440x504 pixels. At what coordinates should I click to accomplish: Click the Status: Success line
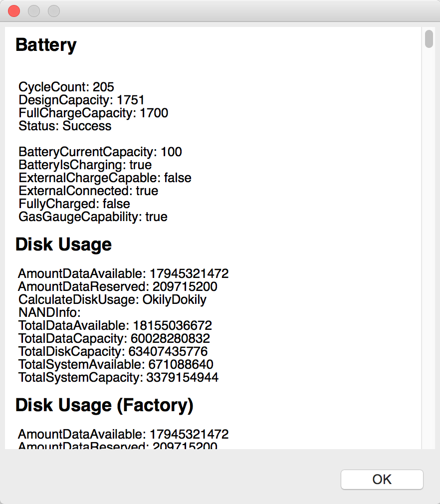[65, 126]
